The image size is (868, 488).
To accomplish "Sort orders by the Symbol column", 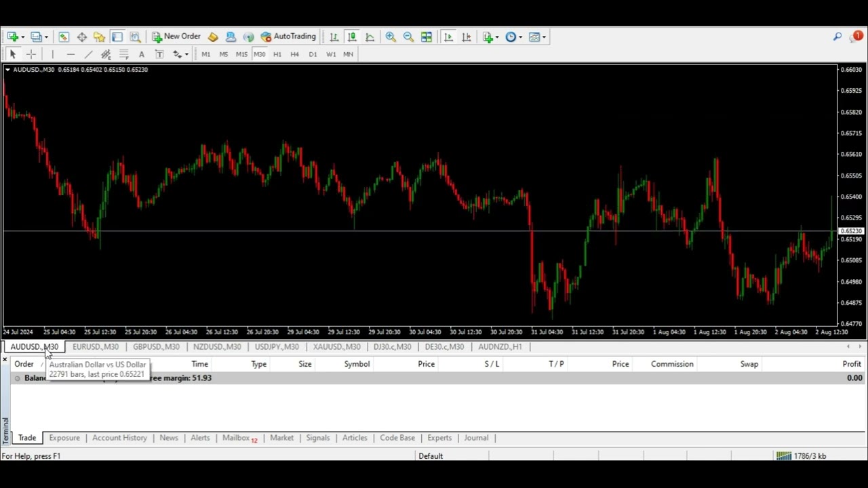I will coord(357,364).
